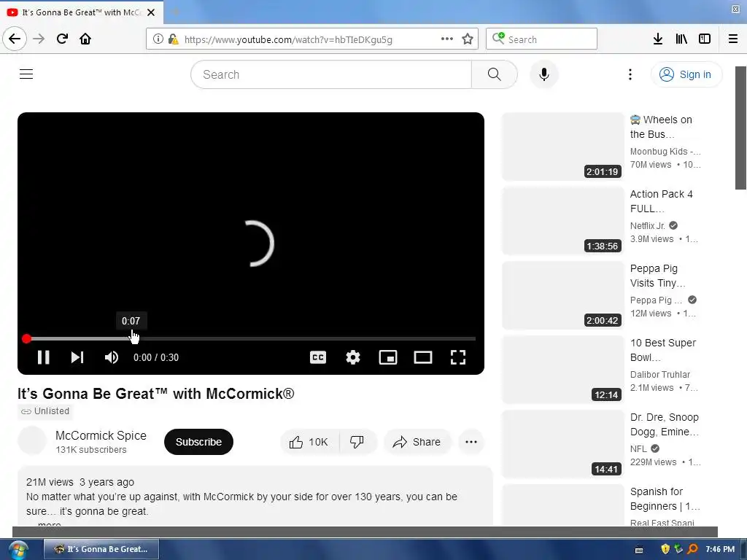Select It's Gonna Be Great browser tab
This screenshot has width=747, height=560.
coord(81,12)
